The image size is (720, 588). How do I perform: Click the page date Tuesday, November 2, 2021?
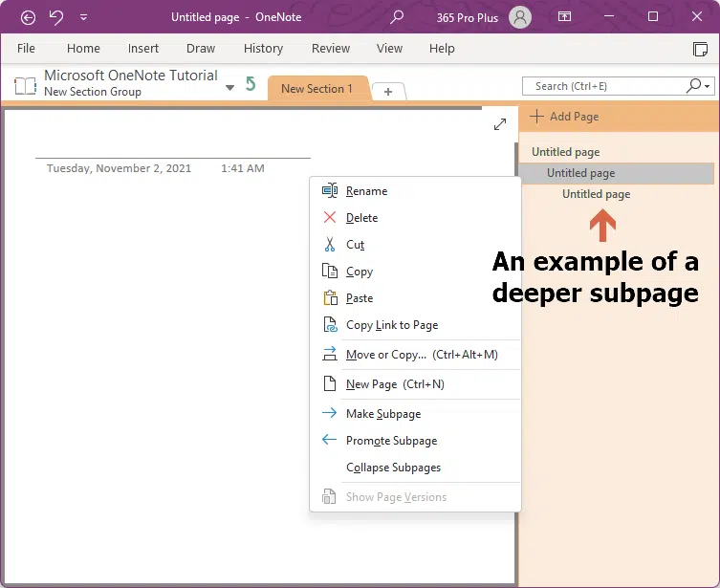coord(119,168)
